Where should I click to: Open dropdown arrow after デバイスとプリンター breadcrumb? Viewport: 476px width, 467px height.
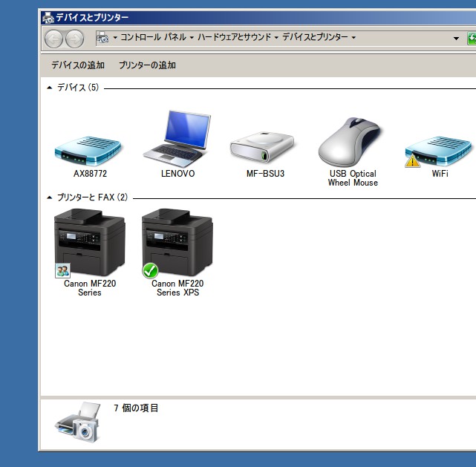[x=353, y=38]
